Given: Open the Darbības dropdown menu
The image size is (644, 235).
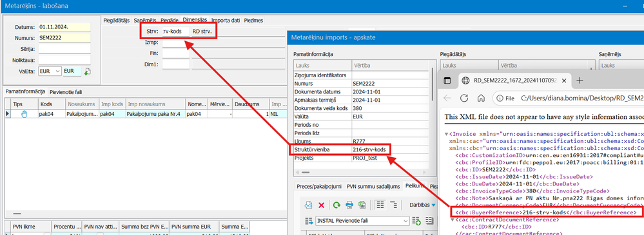Looking at the screenshot, I should pyautogui.click(x=422, y=204).
